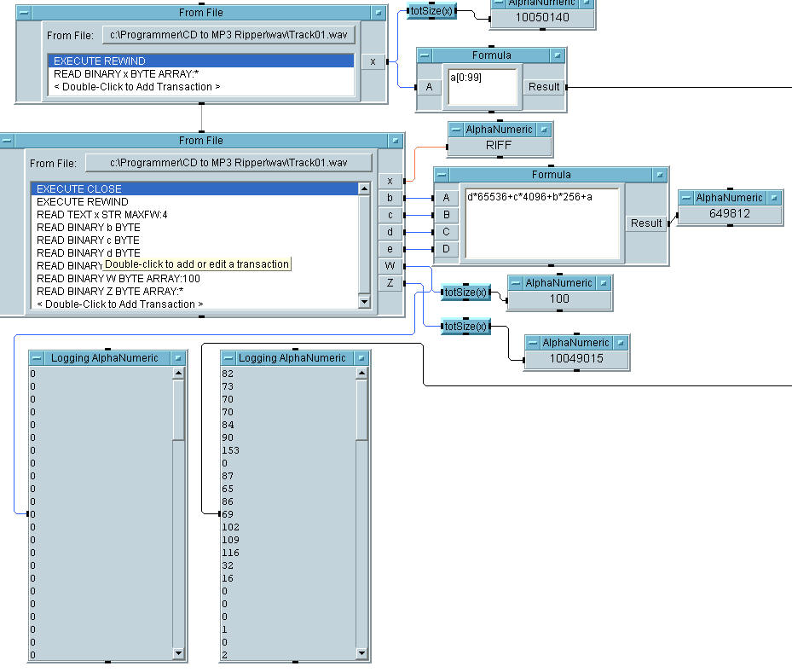Screen dimensions: 792x672
Task: Click file path button above EXECUTE CLOSE list
Action: pyautogui.click(x=228, y=163)
